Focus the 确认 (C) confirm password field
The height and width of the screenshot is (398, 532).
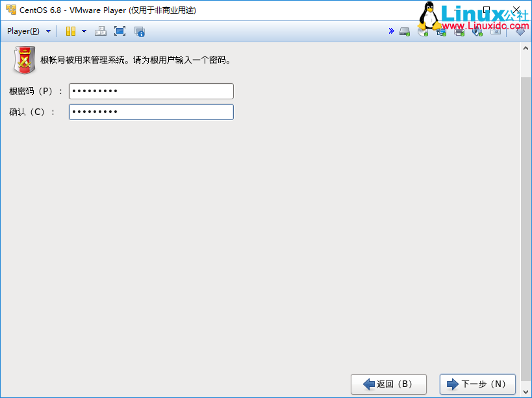(151, 112)
